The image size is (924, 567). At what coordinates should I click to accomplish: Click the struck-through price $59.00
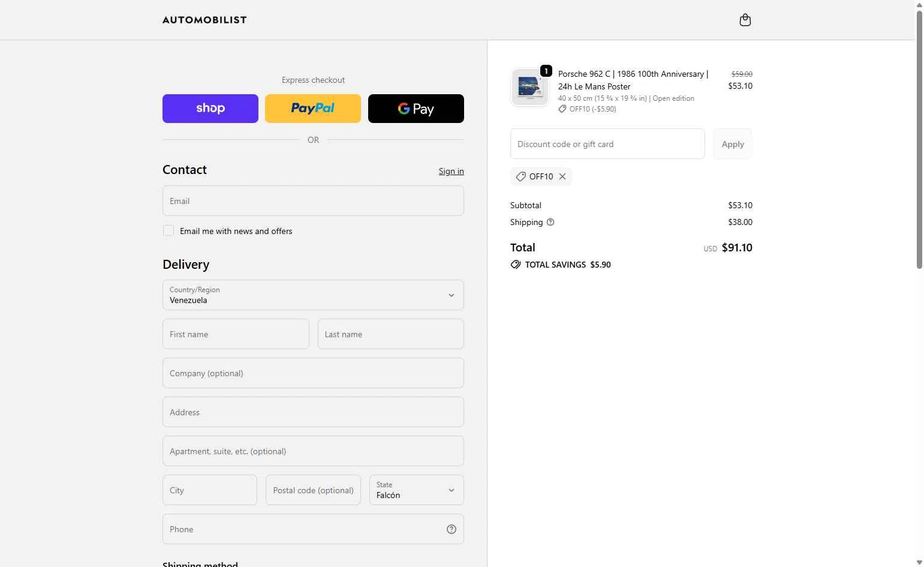tap(742, 74)
